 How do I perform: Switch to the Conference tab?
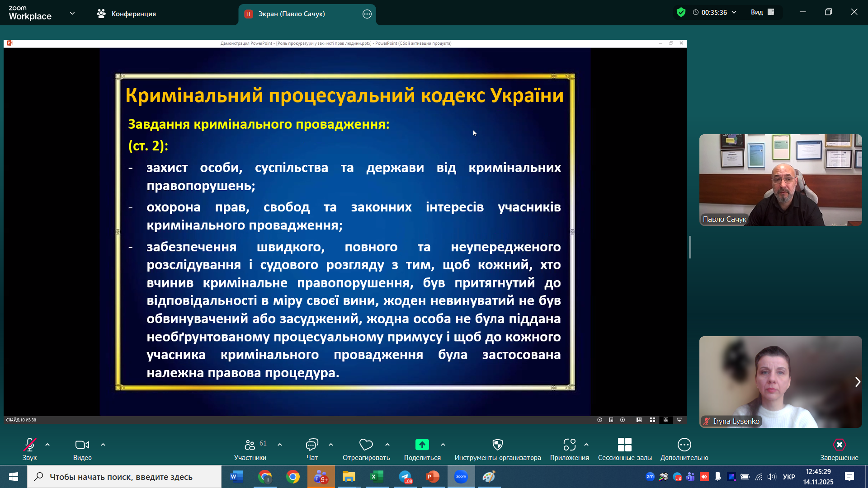[x=127, y=14]
